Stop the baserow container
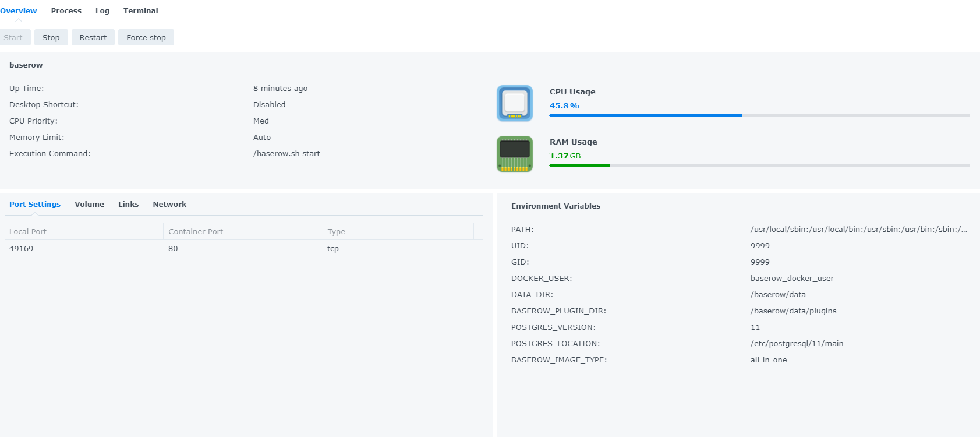This screenshot has height=437, width=980. (51, 37)
